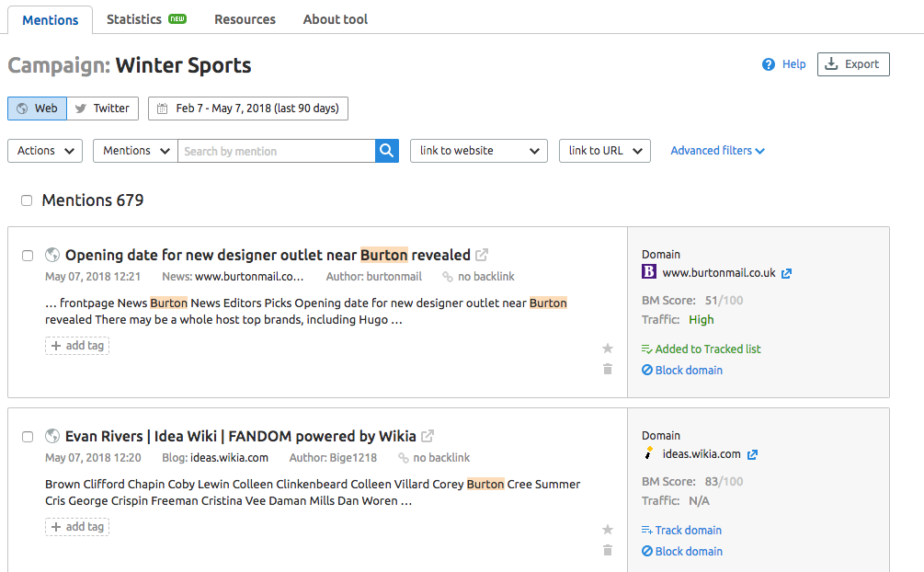The image size is (924, 572).
Task: Track domain ideas.wikia.com
Action: click(682, 530)
